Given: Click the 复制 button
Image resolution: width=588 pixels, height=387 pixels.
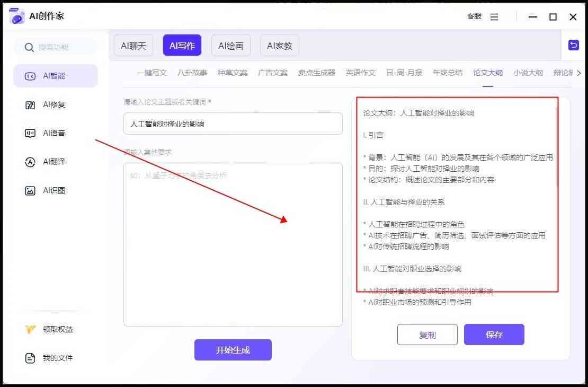Looking at the screenshot, I should pyautogui.click(x=427, y=335).
